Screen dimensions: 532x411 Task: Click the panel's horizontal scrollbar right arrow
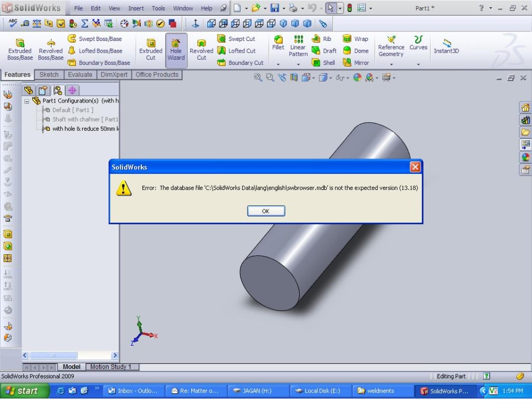[x=115, y=355]
